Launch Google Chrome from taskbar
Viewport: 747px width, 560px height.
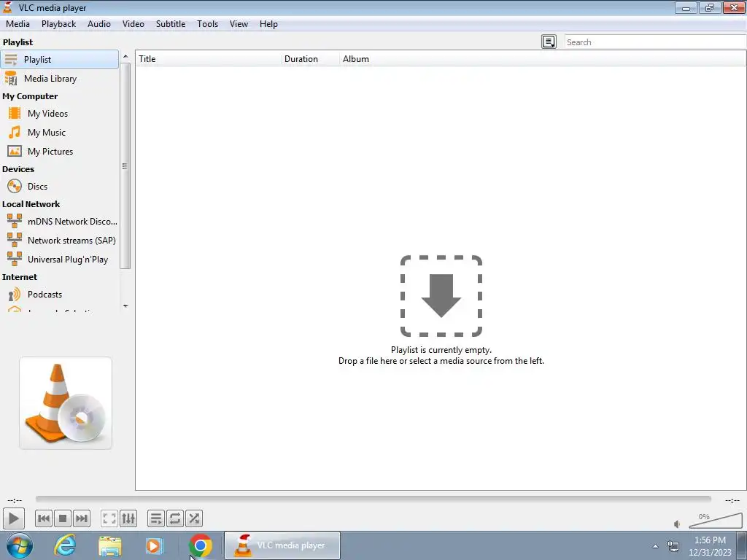(201, 545)
